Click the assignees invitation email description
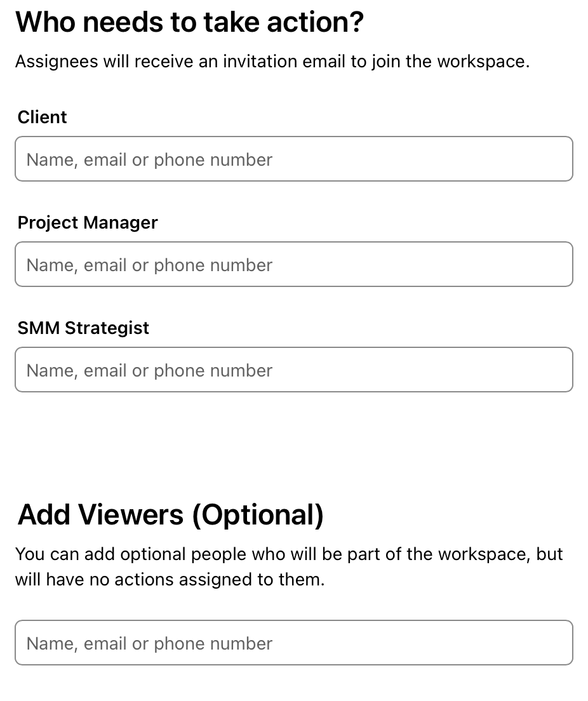The image size is (588, 701). click(272, 62)
